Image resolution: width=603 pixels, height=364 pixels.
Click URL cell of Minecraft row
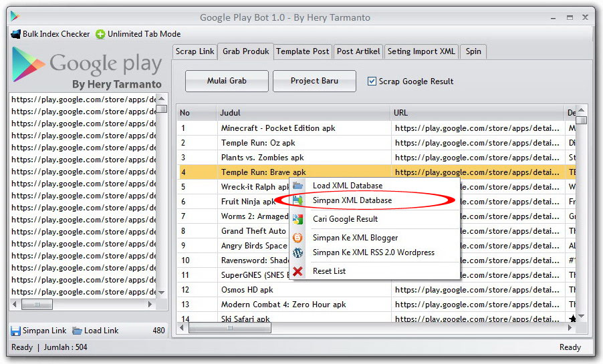pyautogui.click(x=477, y=128)
